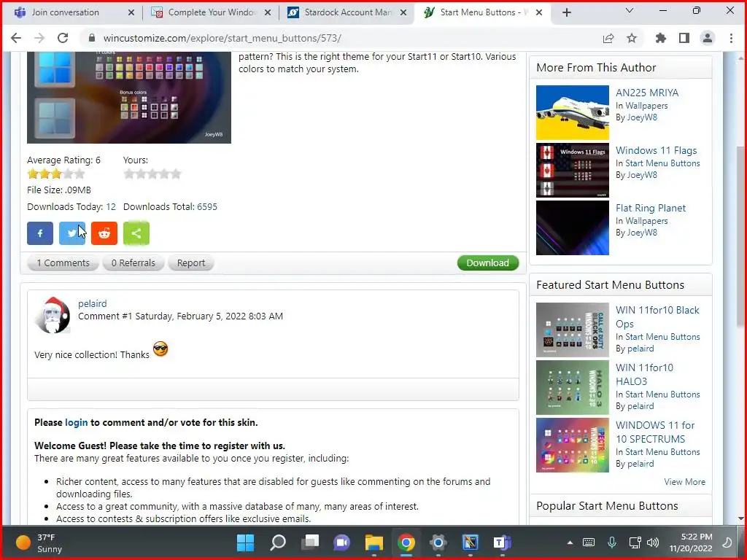Open the green generic share button
The image size is (747, 560).
coord(136,233)
